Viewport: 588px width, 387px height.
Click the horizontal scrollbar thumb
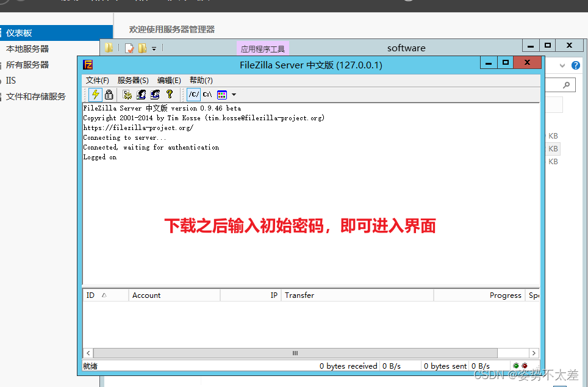coord(295,353)
